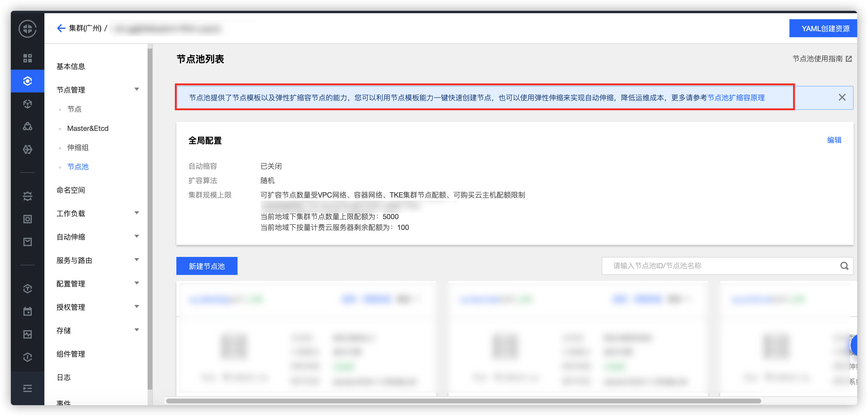Select 节点池 submenu item

pos(78,167)
